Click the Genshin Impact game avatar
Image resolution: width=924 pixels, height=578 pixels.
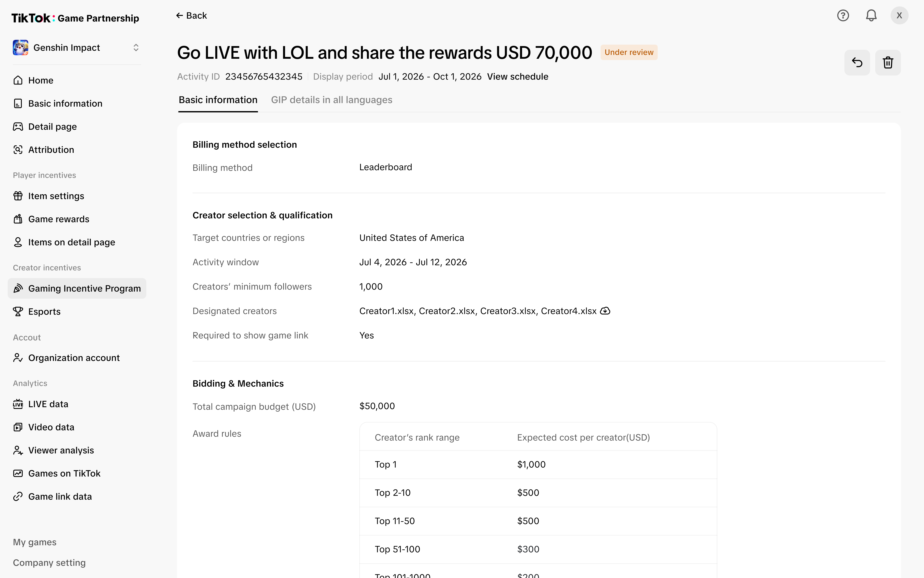[x=21, y=48]
